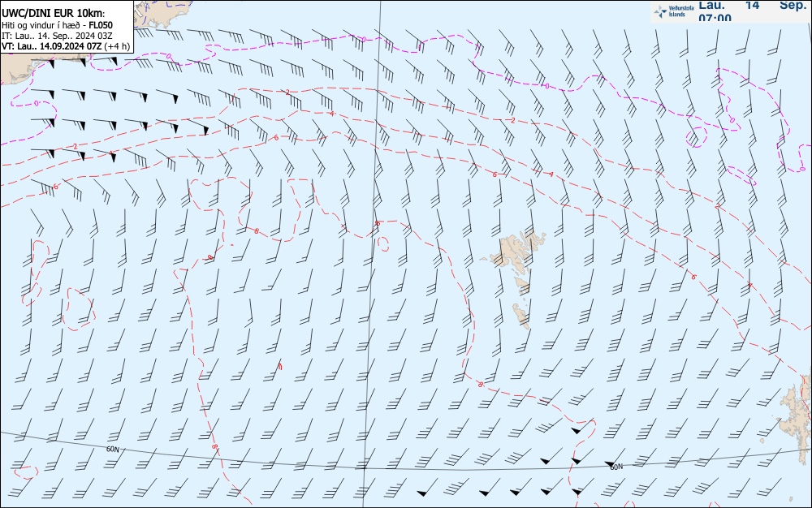Click the 'IT: Lau.. 14. Sep.. 2024 03Z' line
Image resolution: width=812 pixels, height=508 pixels.
[x=57, y=36]
